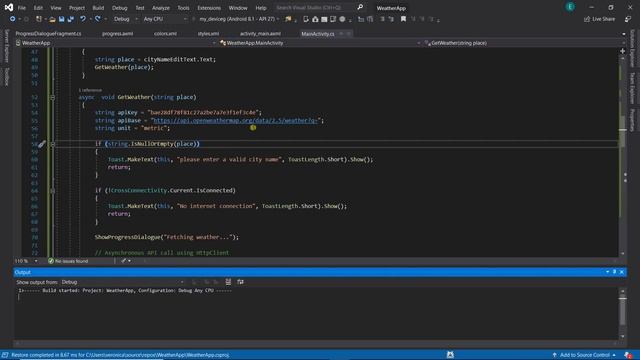
Task: Click the Android device manager icon
Action: point(306,19)
